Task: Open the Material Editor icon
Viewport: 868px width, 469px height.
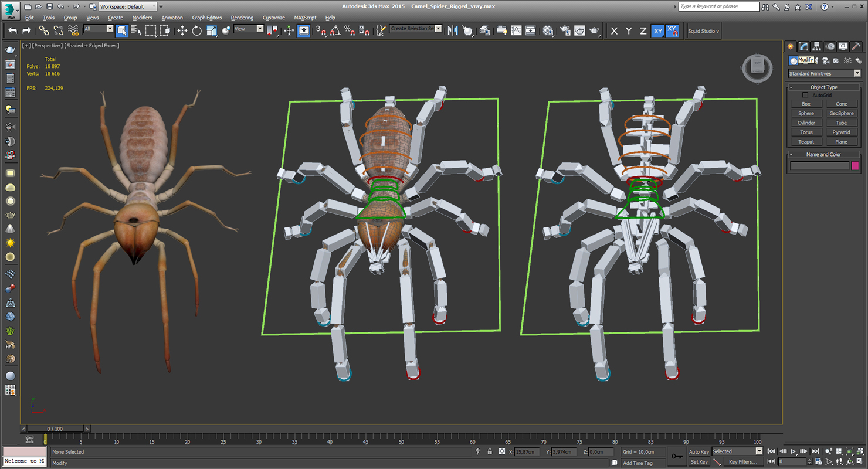Action: [548, 30]
